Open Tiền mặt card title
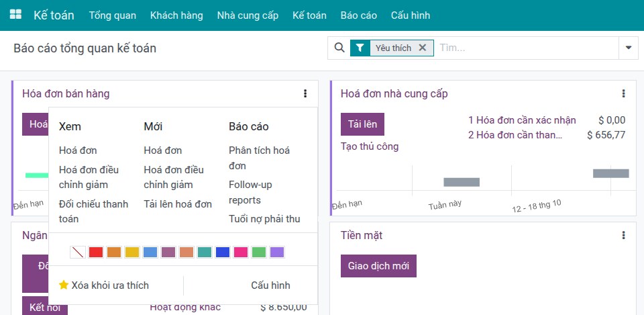This screenshot has width=644, height=315. (x=362, y=235)
